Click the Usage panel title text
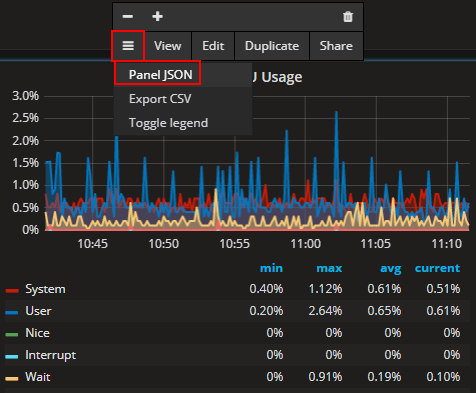This screenshot has width=476, height=393. tap(282, 77)
